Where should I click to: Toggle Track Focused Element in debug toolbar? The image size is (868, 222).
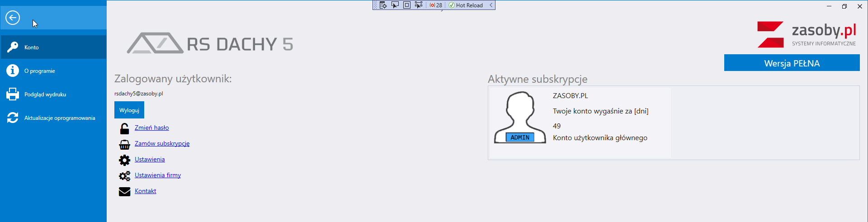[418, 5]
